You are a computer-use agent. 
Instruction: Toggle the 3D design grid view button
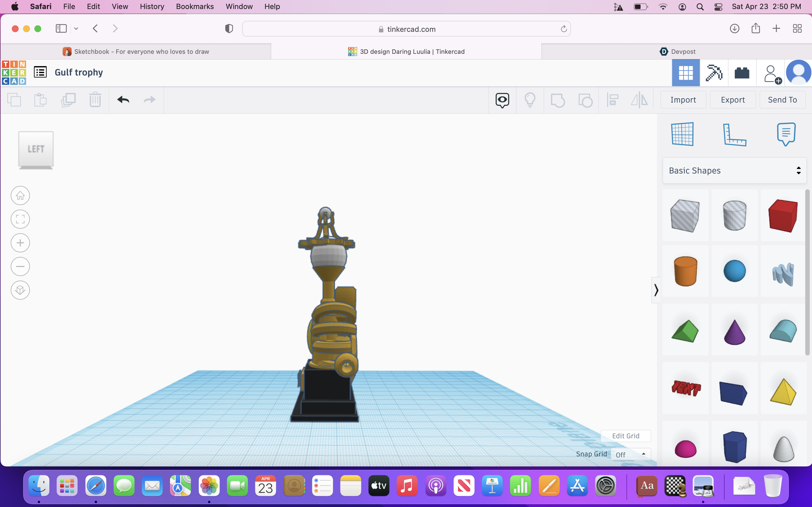tap(685, 73)
